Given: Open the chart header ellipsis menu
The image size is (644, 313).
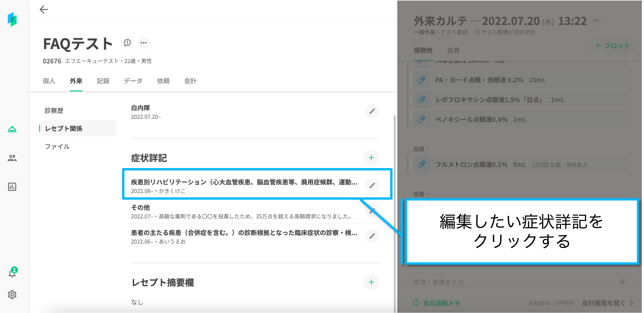Looking at the screenshot, I should (x=596, y=20).
